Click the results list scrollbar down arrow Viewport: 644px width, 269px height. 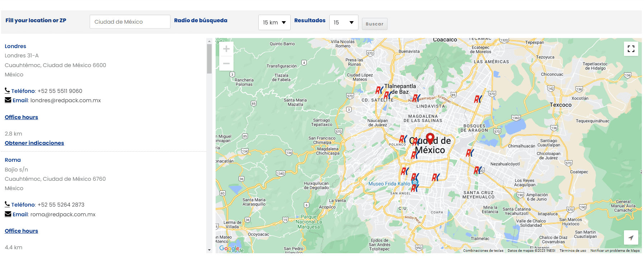coord(209,250)
